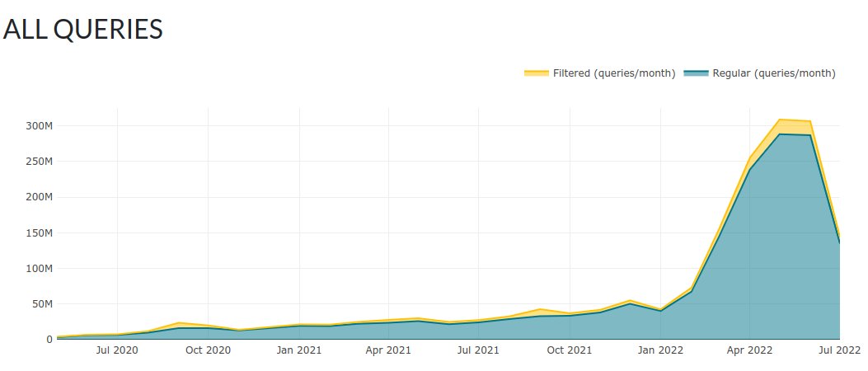
Task: Click the 300M y-axis label
Action: coord(39,125)
